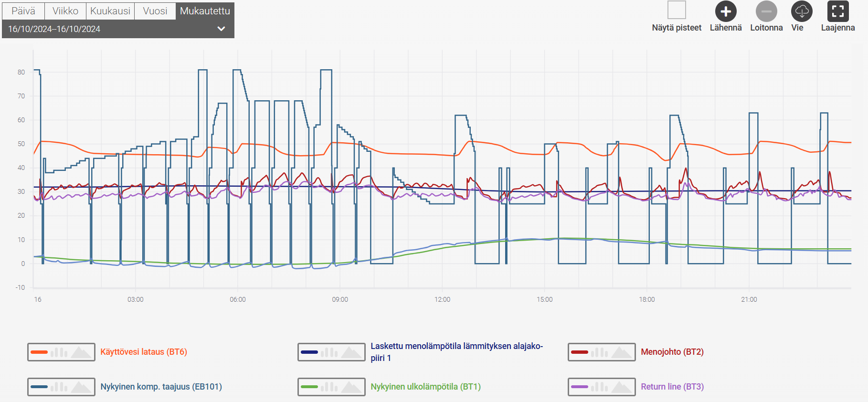Toggle Laskettu menolämpötila legend box
Viewport: 868px width, 402px height.
(x=331, y=352)
